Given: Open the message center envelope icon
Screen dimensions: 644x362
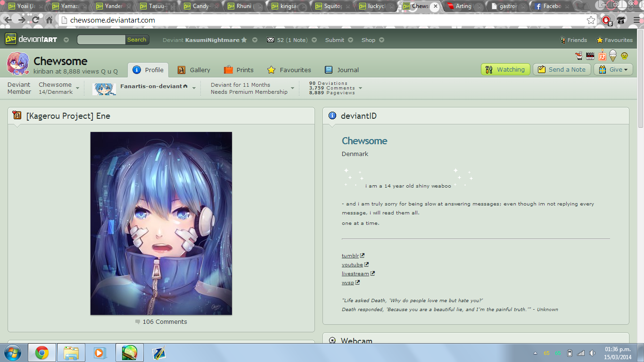Looking at the screenshot, I should (271, 40).
